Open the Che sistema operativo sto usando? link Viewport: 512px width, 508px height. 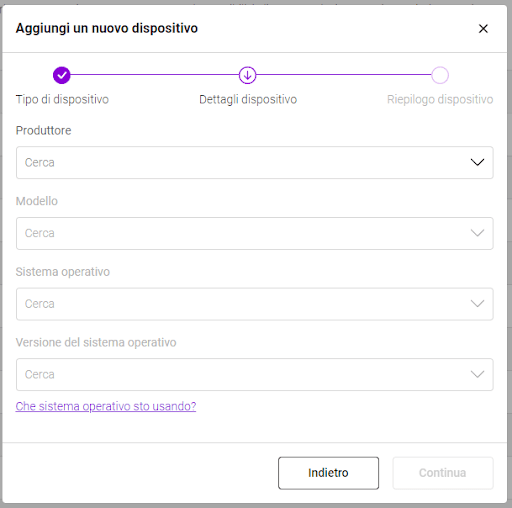pyautogui.click(x=106, y=406)
